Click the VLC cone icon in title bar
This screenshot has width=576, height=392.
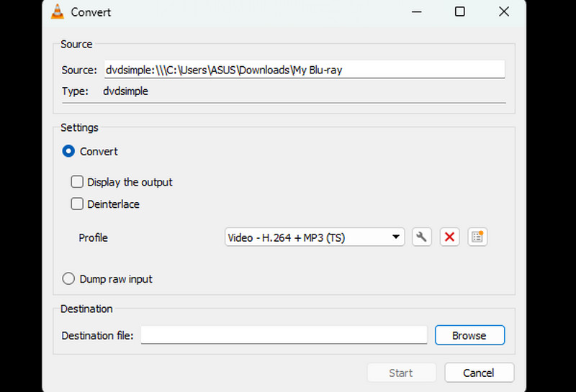[58, 12]
